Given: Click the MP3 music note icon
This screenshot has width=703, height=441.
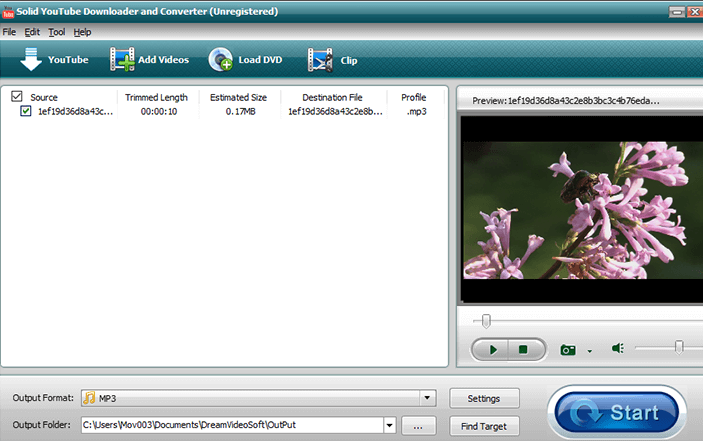Looking at the screenshot, I should click(x=89, y=398).
